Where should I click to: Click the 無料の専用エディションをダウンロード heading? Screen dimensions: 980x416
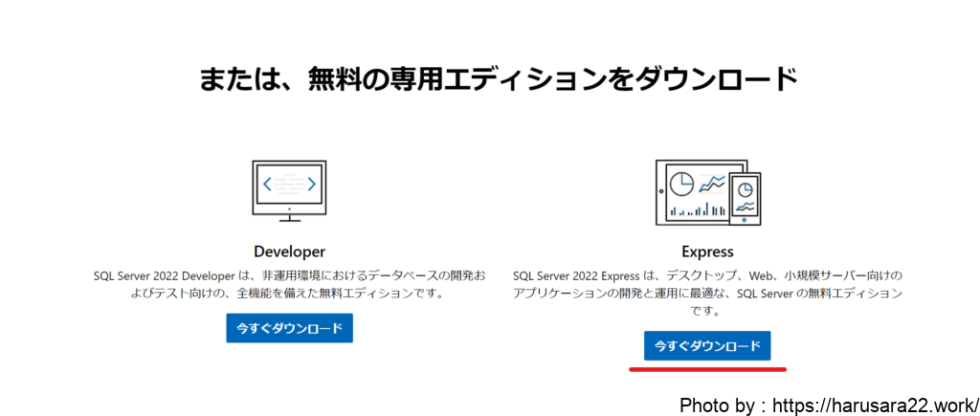coord(498,78)
